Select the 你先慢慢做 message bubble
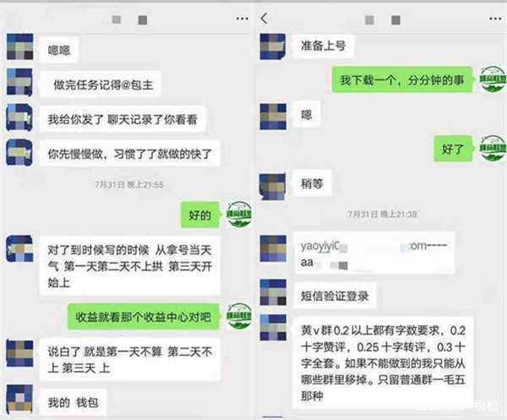Viewport: 507px width, 420px height. (130, 154)
